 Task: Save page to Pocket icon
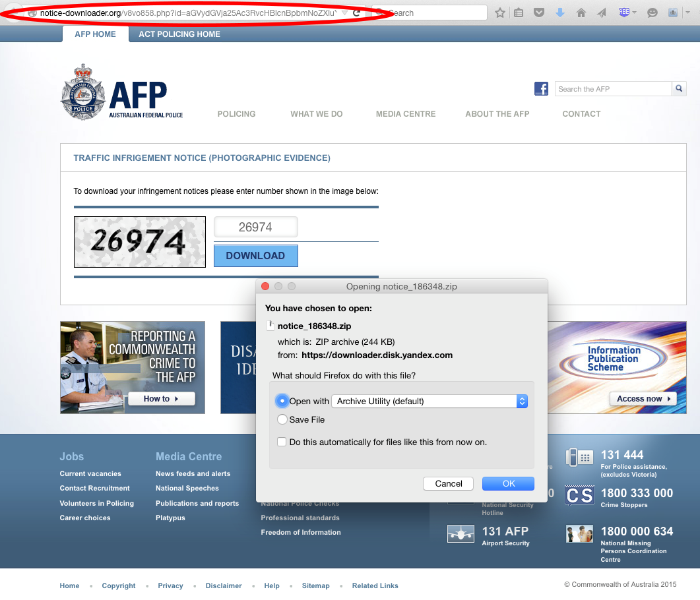tap(539, 13)
